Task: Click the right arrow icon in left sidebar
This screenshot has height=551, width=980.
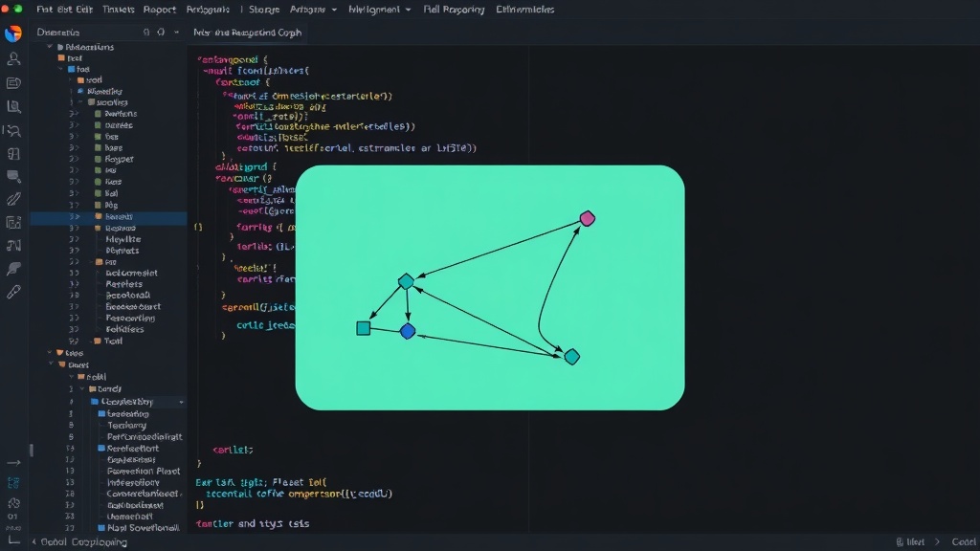Action: coord(13,463)
